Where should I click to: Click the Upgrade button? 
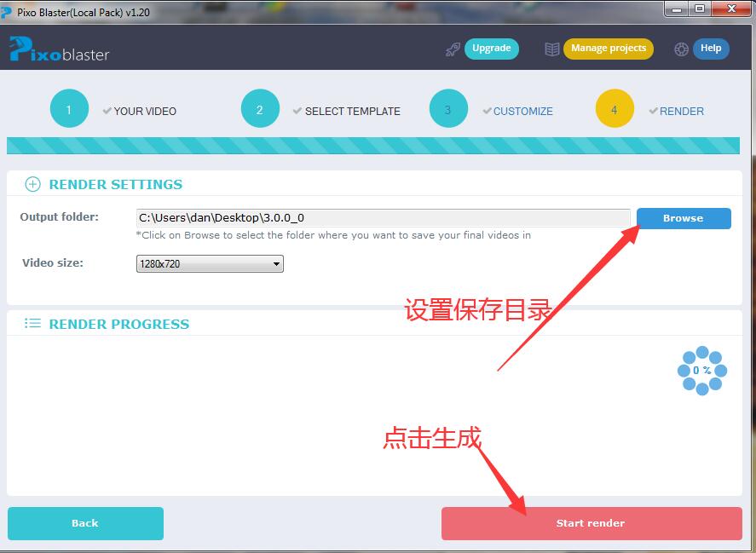492,49
